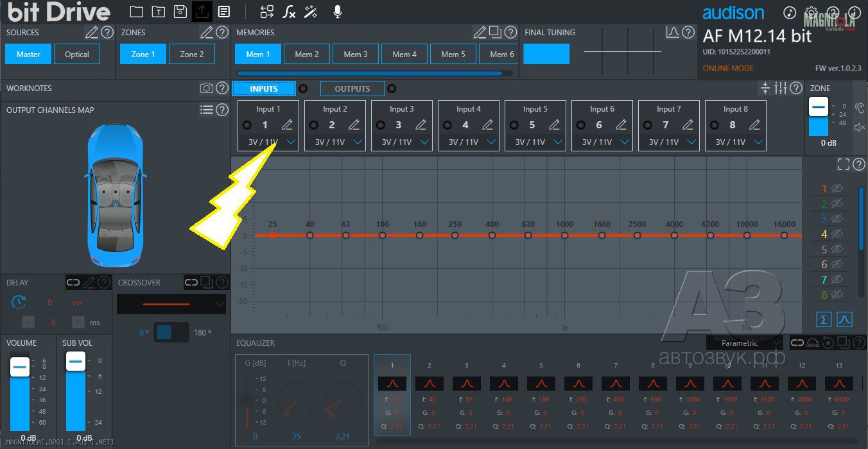Click the filter type icon of EQ band 1
The image size is (868, 449).
392,384
